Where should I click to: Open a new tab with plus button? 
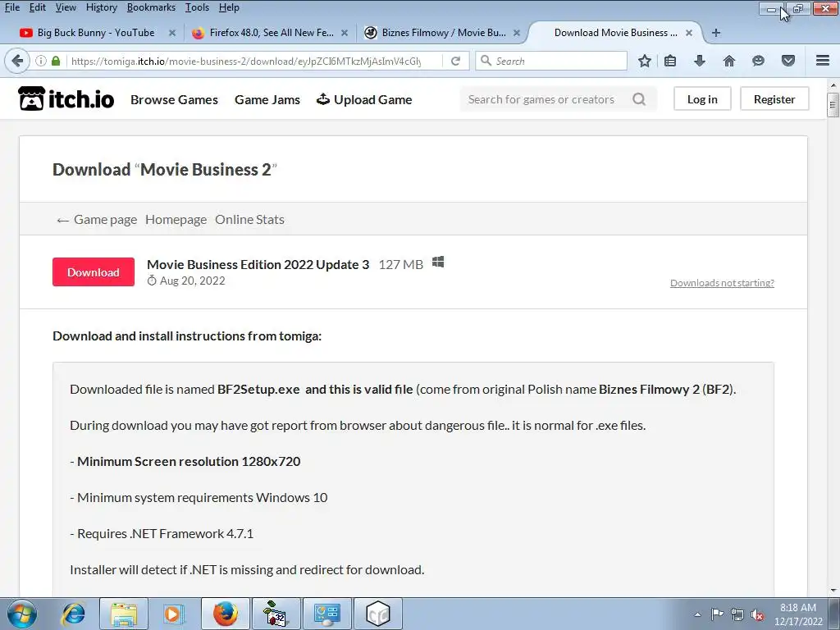[716, 33]
